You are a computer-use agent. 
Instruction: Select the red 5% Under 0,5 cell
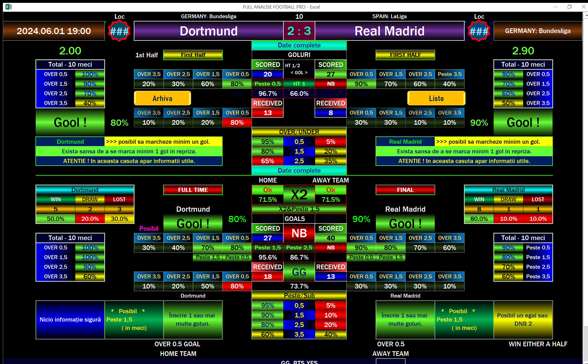click(x=330, y=142)
